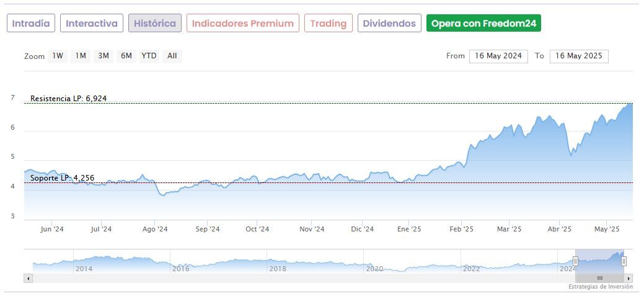The height and width of the screenshot is (296, 644).
Task: Set zoom range to 1W
Action: [58, 56]
